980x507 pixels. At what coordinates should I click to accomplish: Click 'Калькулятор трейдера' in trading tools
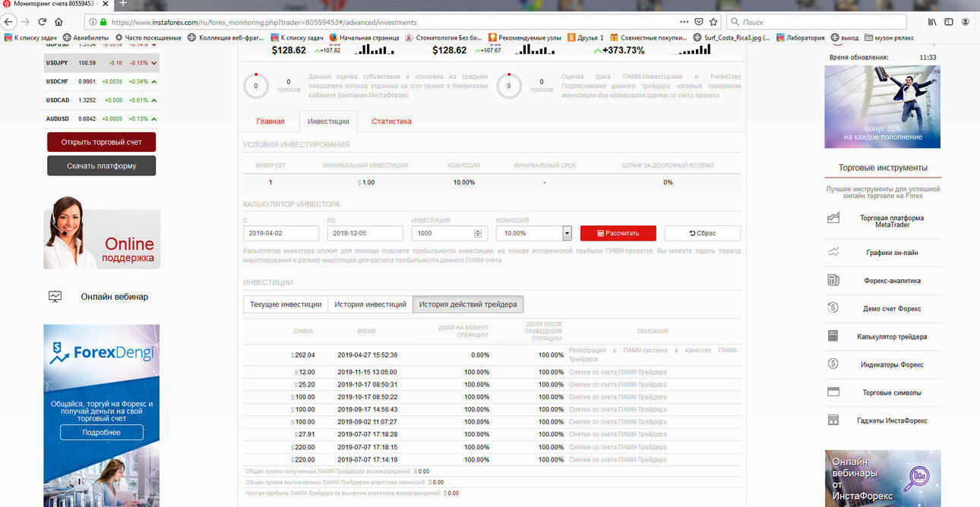point(892,336)
